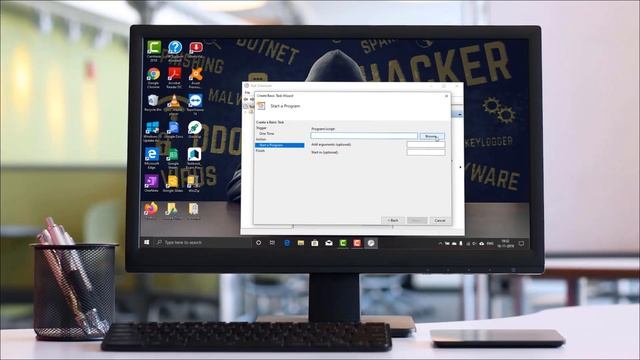The image size is (640, 360).
Task: Open the Camtasia desktop shortcut
Action: point(154,51)
